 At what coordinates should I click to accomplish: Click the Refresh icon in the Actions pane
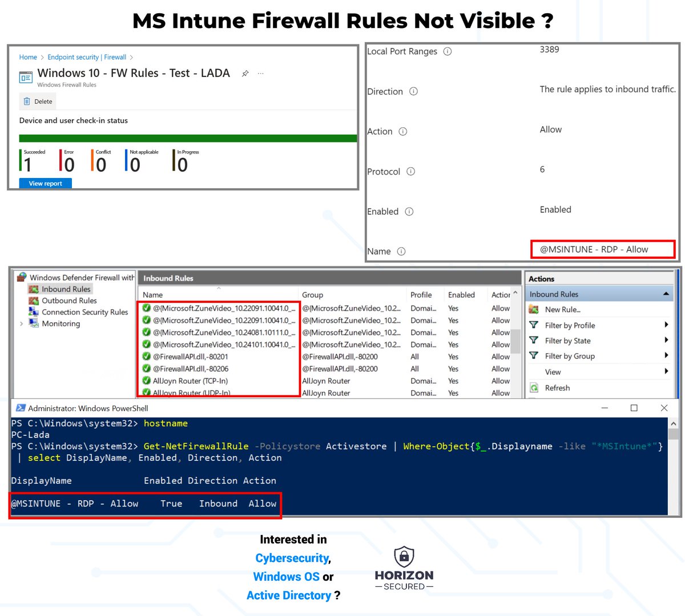pos(535,388)
